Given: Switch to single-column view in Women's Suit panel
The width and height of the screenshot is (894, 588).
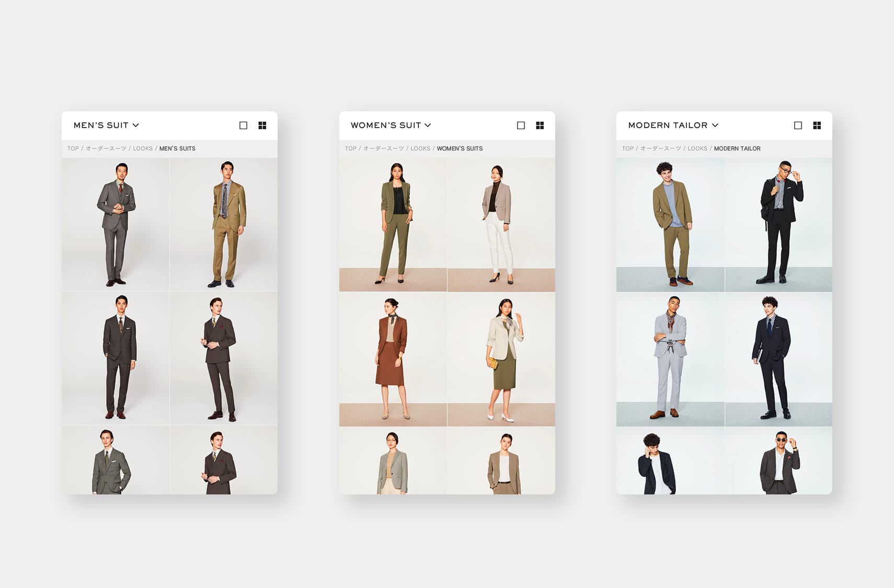Looking at the screenshot, I should [521, 125].
